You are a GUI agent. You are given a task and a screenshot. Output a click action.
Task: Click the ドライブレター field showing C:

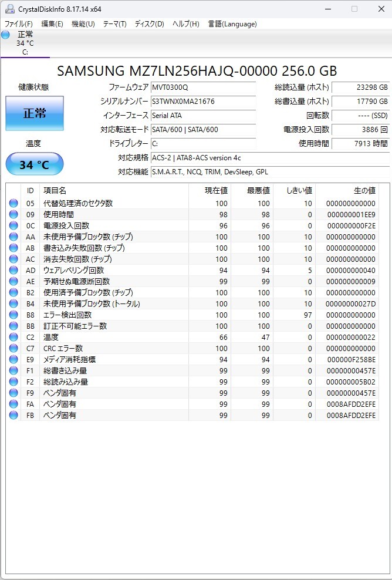[204, 143]
